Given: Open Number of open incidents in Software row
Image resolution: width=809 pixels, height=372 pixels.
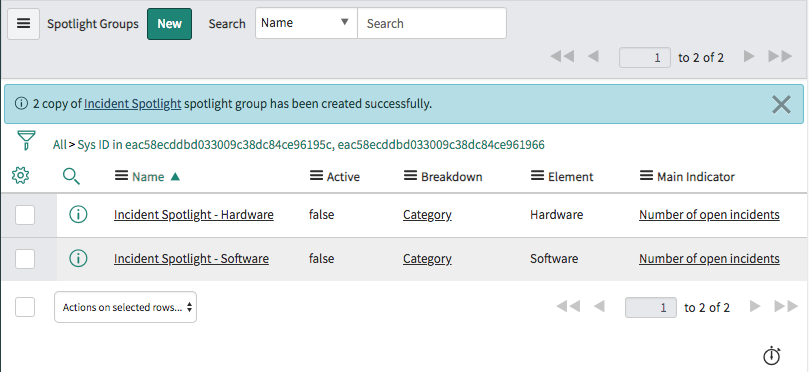Looking at the screenshot, I should click(709, 258).
